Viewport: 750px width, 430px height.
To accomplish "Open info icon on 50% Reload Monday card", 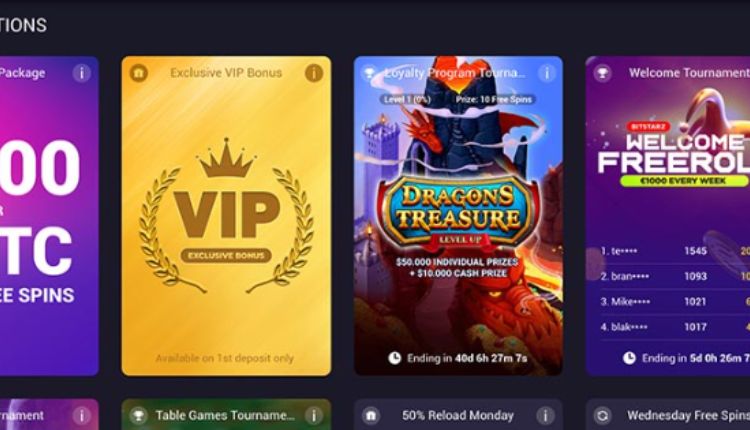I will tap(545, 415).
